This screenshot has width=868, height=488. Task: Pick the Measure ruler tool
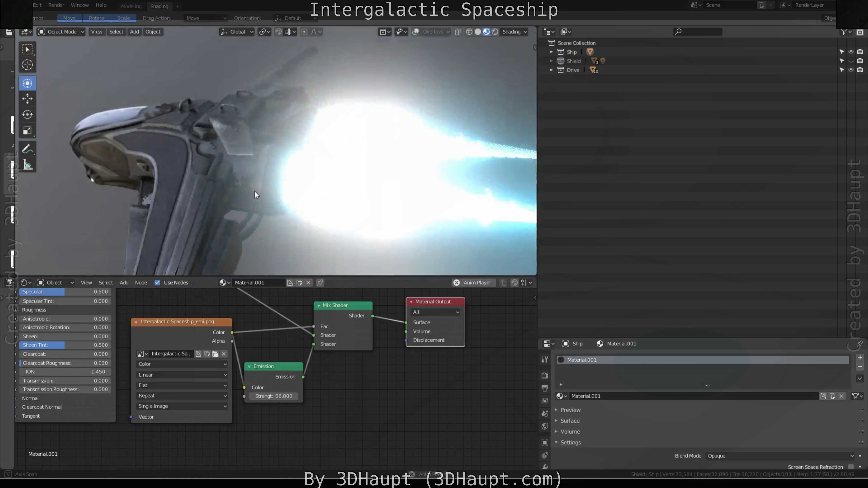(27, 165)
